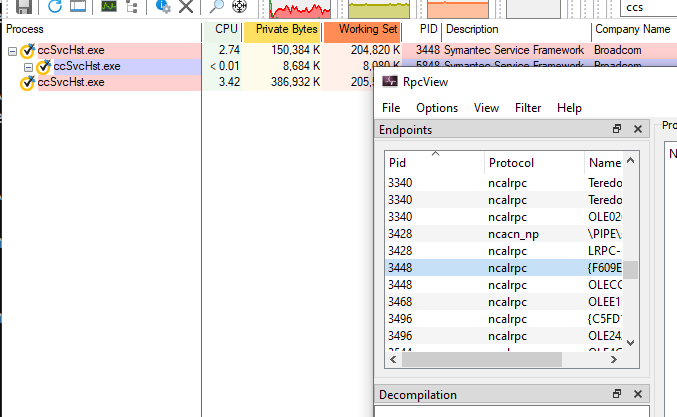Click the Endpoints horizontal scroll left arrow
The image size is (677, 417).
(x=393, y=359)
